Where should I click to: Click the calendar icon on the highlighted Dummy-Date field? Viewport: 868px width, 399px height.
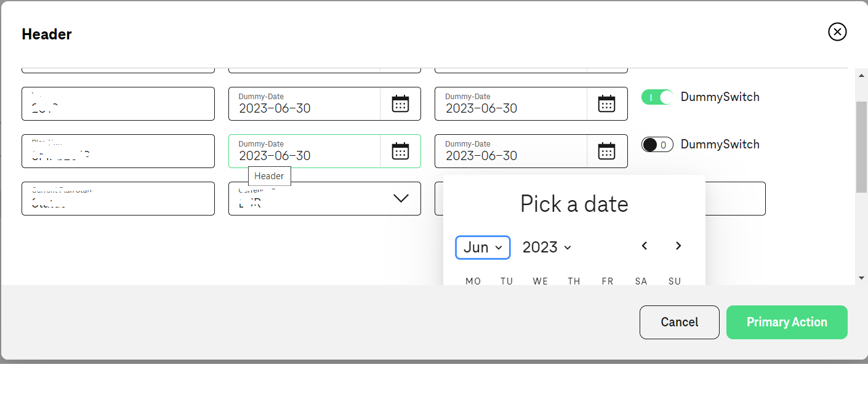[401, 151]
